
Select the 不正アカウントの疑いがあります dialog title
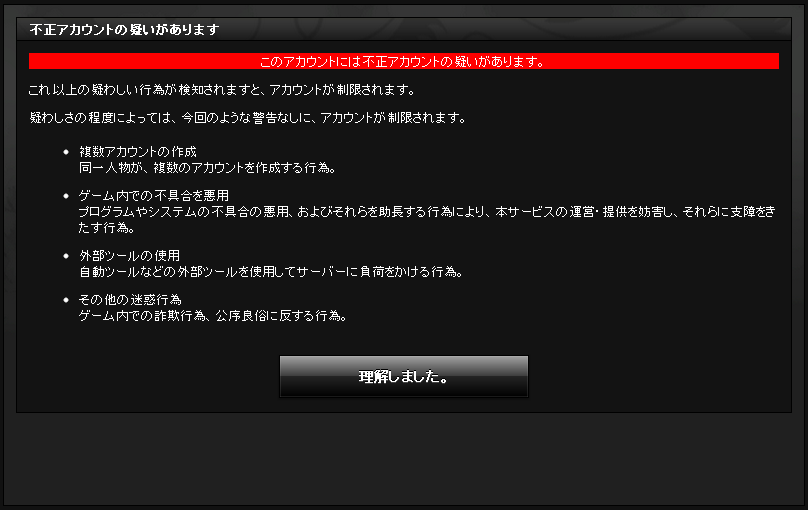(124, 29)
